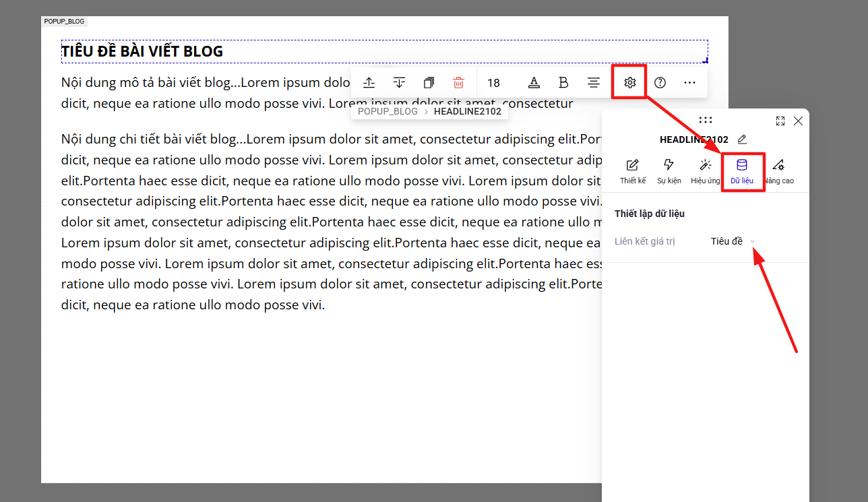
Task: Select POPUP_BLOG in the breadcrumb
Action: tap(387, 111)
